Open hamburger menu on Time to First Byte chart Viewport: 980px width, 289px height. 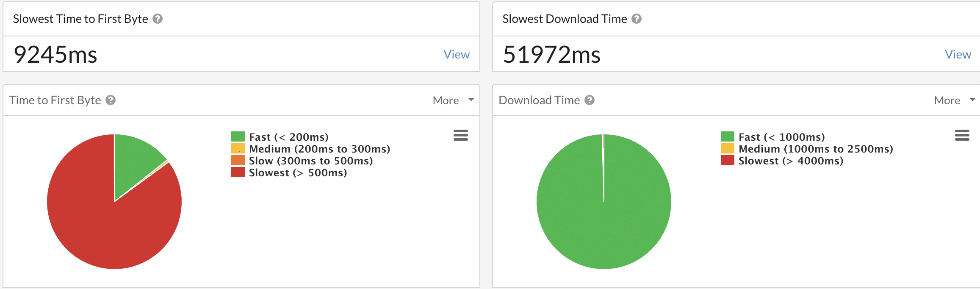click(x=461, y=135)
